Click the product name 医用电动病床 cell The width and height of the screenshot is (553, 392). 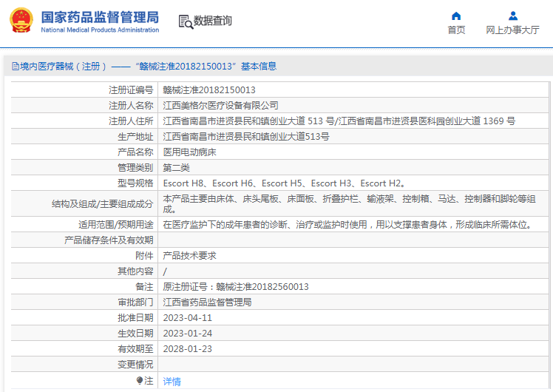click(x=191, y=152)
